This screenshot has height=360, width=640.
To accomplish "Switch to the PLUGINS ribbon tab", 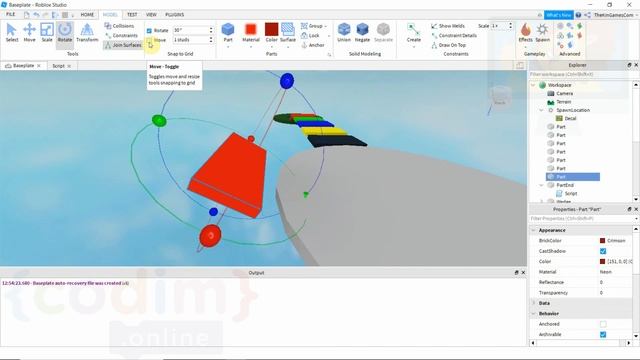I will point(175,15).
